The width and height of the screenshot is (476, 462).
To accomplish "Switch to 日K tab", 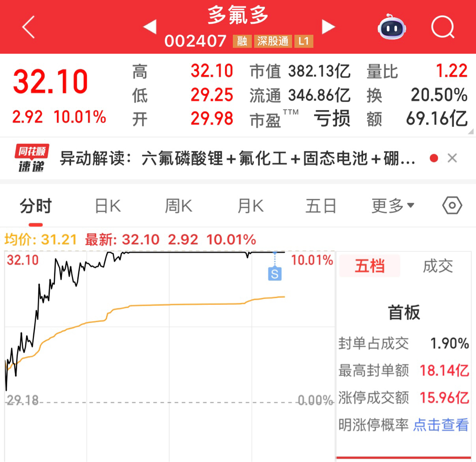I will pos(108,206).
